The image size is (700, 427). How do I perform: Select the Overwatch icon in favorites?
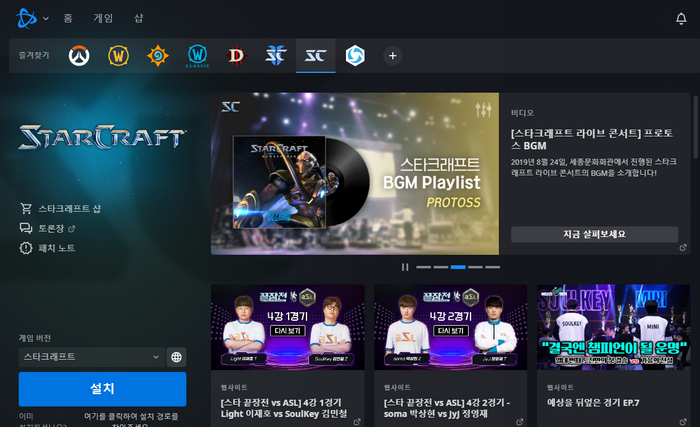pos(79,56)
